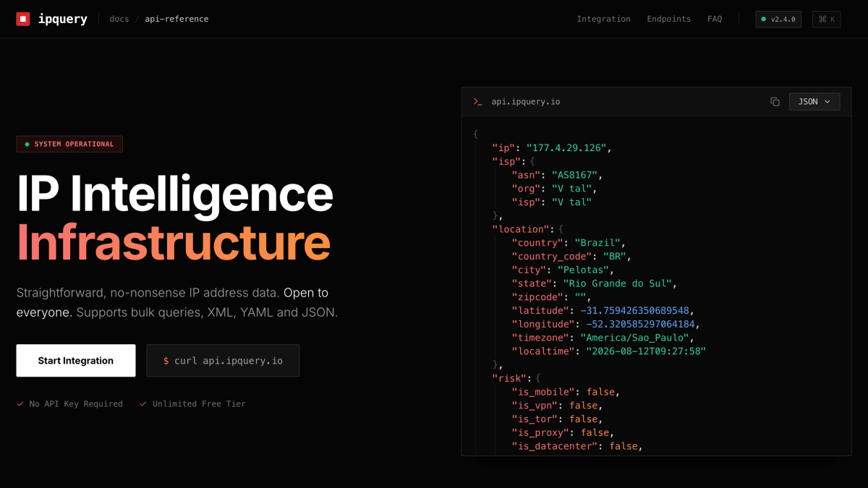Click the api.ipquery.io title in code panel
This screenshot has width=868, height=488.
point(526,102)
